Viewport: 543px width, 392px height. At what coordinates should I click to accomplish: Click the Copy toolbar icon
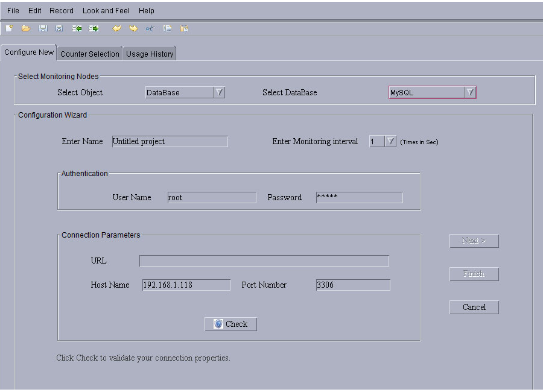pos(167,28)
